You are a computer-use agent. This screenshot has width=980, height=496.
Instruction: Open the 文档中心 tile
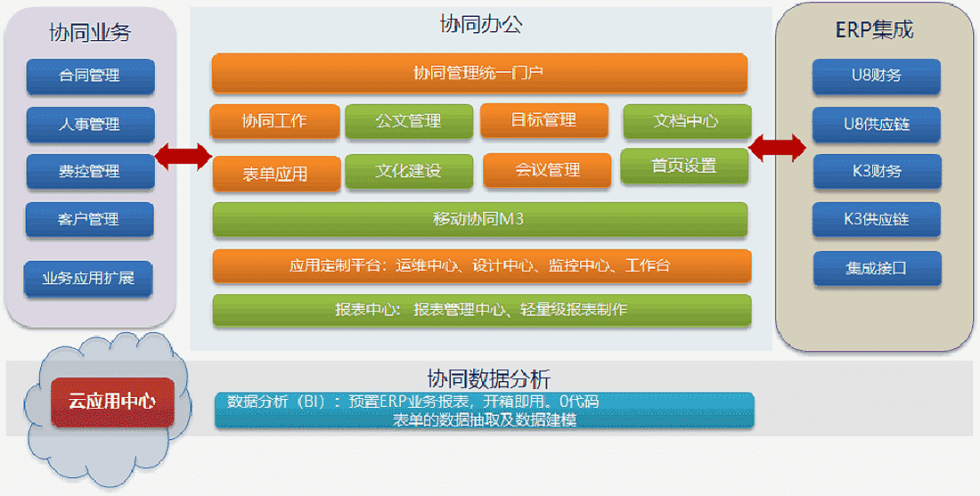pos(686,121)
